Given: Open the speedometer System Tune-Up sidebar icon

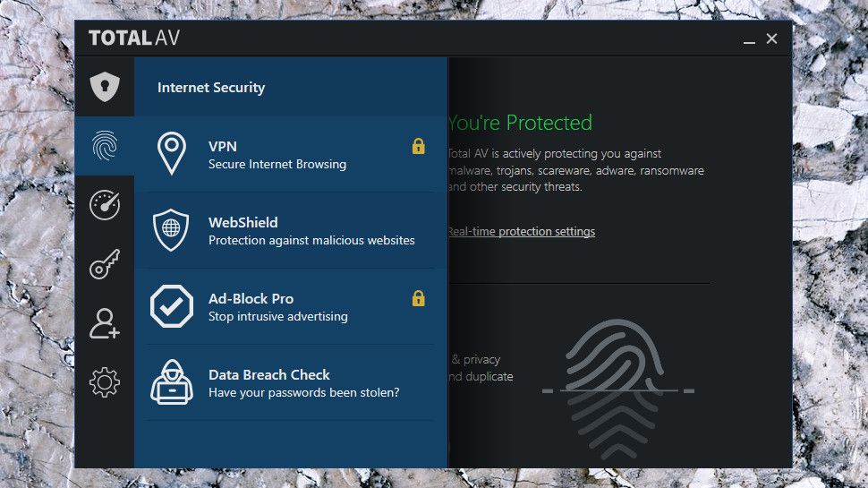Looking at the screenshot, I should (x=105, y=205).
